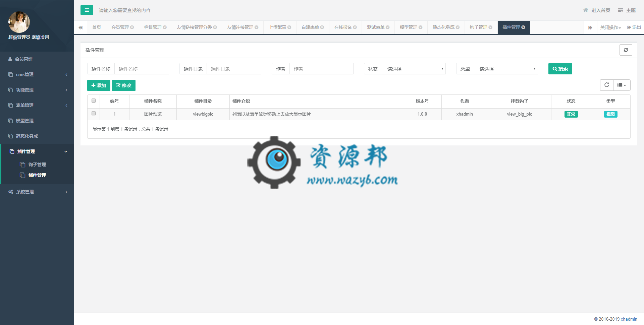Click the view_big_pic hook cell
This screenshot has width=644, height=325.
(519, 114)
